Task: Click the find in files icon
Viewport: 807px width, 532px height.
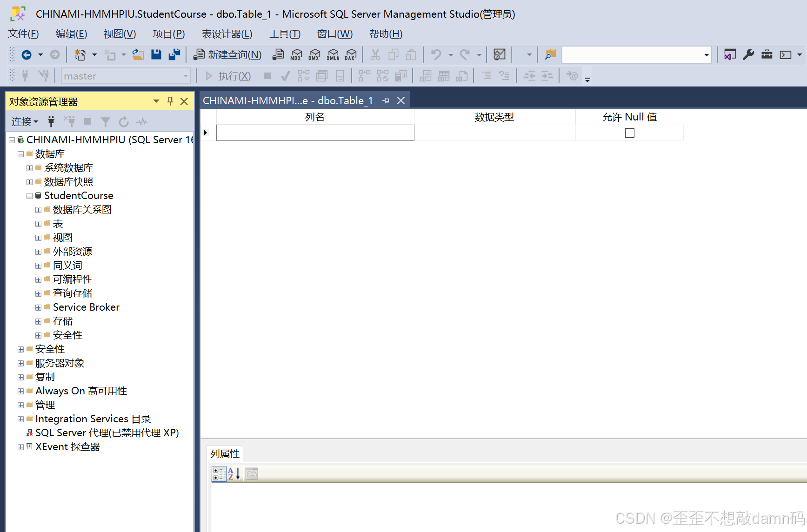Action: point(550,55)
